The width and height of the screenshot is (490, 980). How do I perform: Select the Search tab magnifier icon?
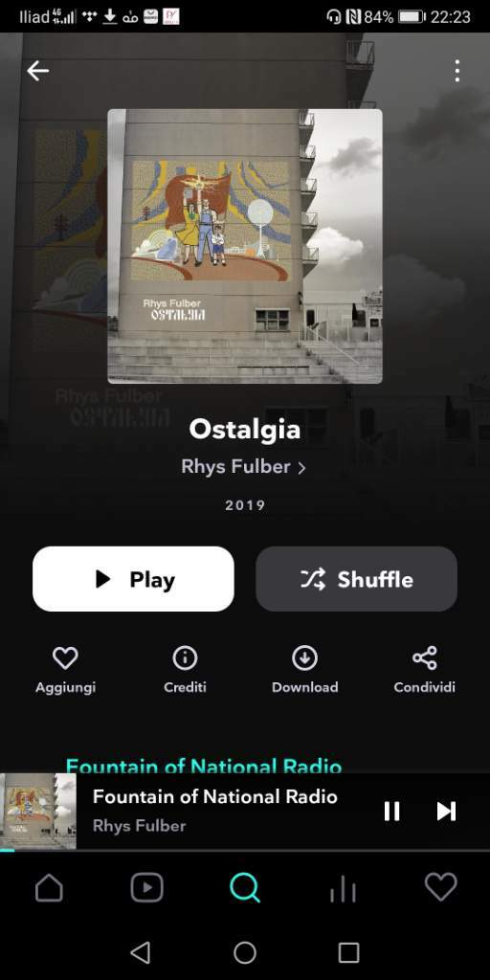click(x=244, y=887)
